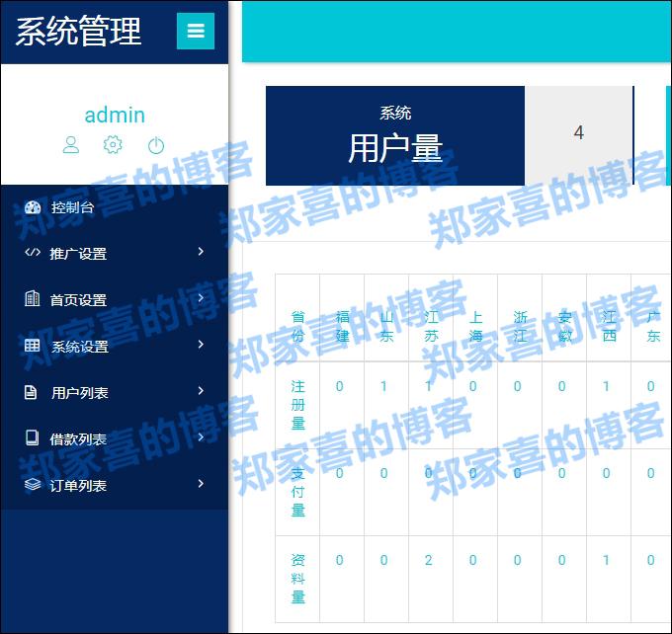Click 资料量 value 0 under 上海
672x634 pixels.
pos(472,560)
